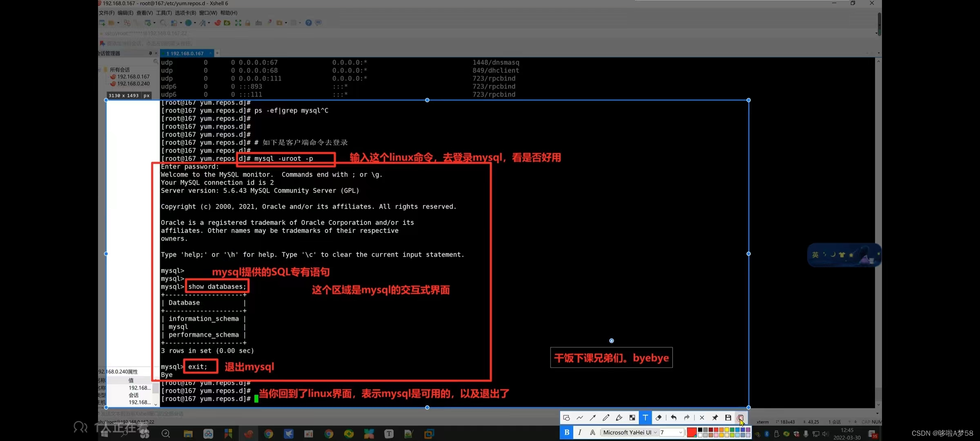Open the 工具(T) menu
Image resolution: width=980 pixels, height=441 pixels.
coord(163,13)
